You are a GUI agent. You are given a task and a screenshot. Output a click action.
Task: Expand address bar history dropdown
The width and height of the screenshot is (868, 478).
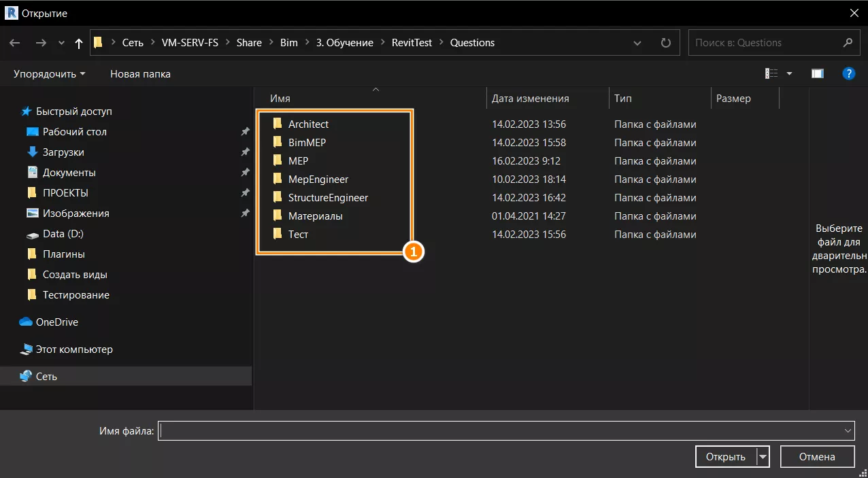[x=637, y=43]
